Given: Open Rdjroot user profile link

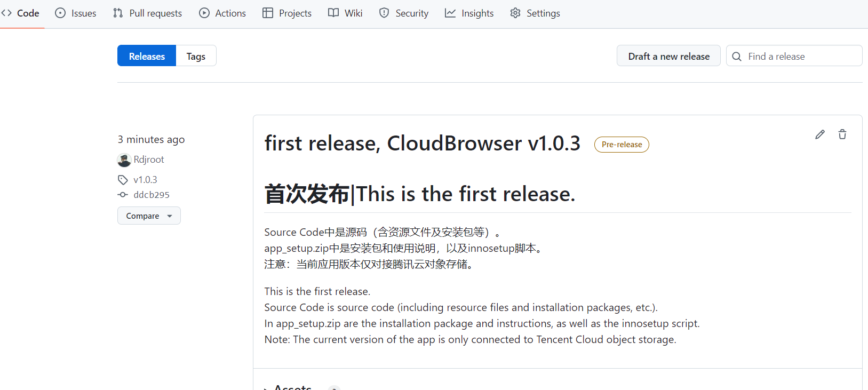Looking at the screenshot, I should point(149,160).
